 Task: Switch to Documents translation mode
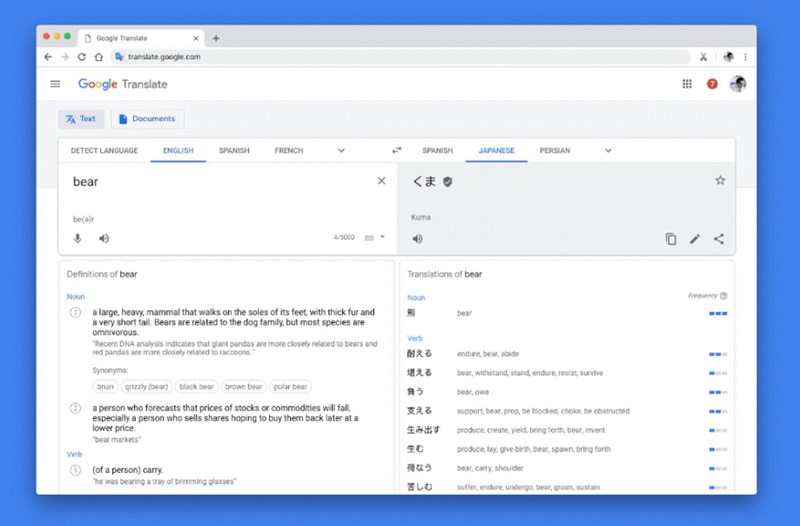(x=147, y=119)
